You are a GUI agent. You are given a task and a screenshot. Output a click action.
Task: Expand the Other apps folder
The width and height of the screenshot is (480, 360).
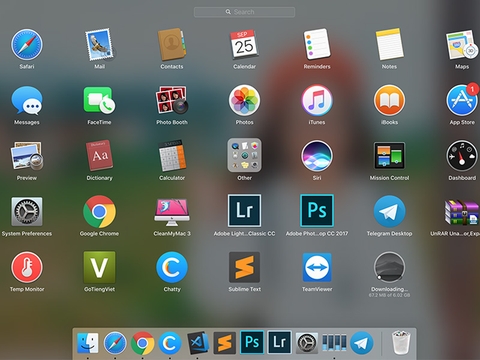point(244,156)
